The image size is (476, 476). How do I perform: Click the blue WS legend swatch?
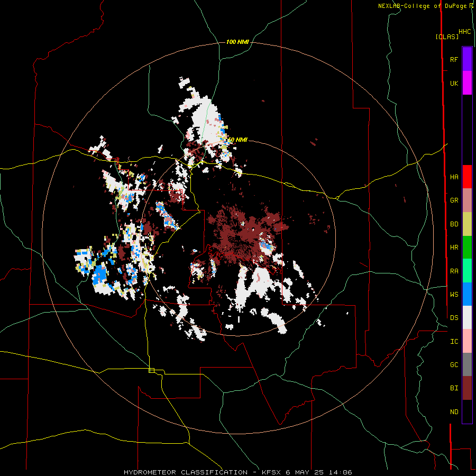click(x=467, y=294)
